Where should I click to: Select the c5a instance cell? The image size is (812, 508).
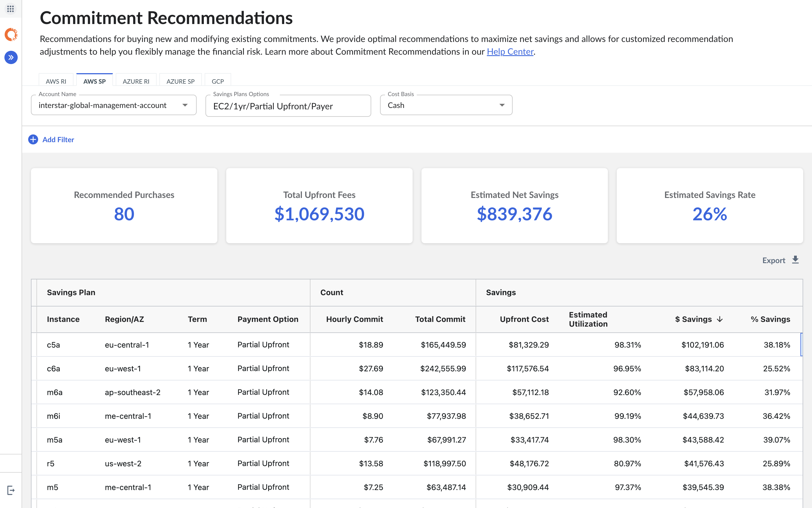point(53,345)
